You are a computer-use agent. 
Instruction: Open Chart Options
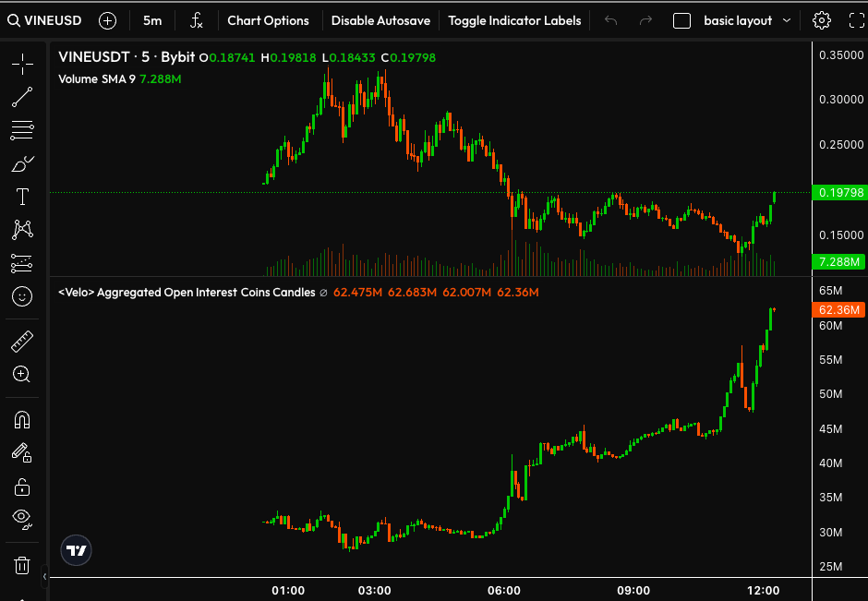click(x=268, y=21)
